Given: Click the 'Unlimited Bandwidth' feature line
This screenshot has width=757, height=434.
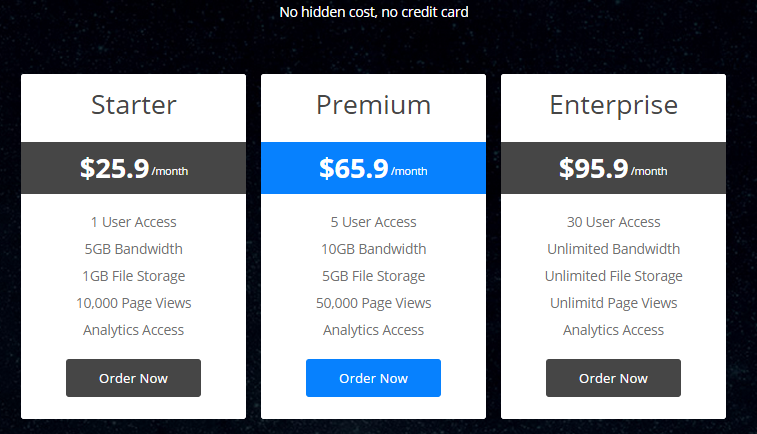Looking at the screenshot, I should click(614, 249).
